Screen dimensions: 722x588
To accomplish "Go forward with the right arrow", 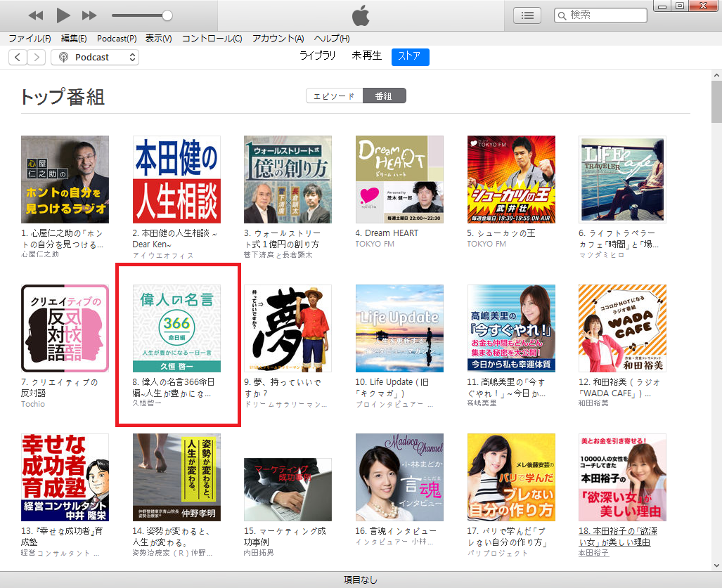I will coord(37,57).
